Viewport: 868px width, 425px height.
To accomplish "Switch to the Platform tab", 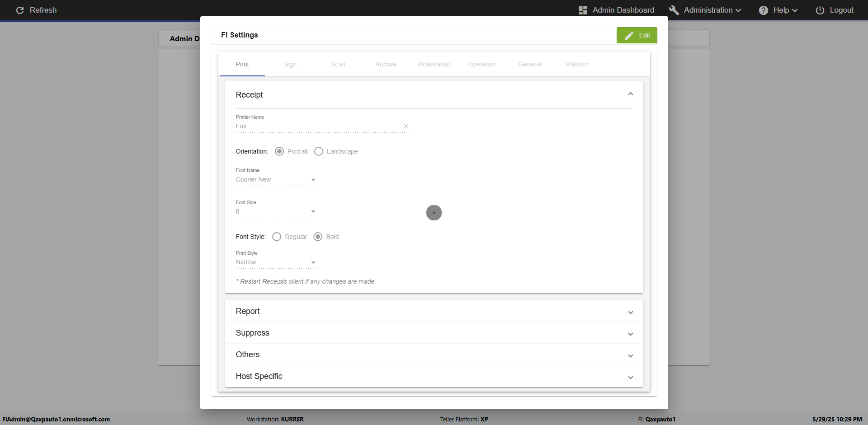I will coord(578,64).
